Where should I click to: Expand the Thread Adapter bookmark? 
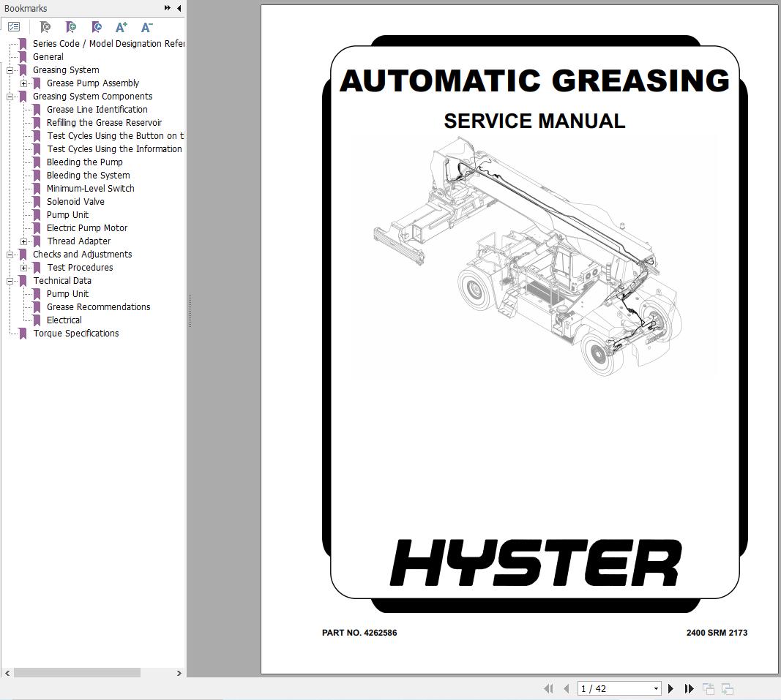click(x=24, y=241)
